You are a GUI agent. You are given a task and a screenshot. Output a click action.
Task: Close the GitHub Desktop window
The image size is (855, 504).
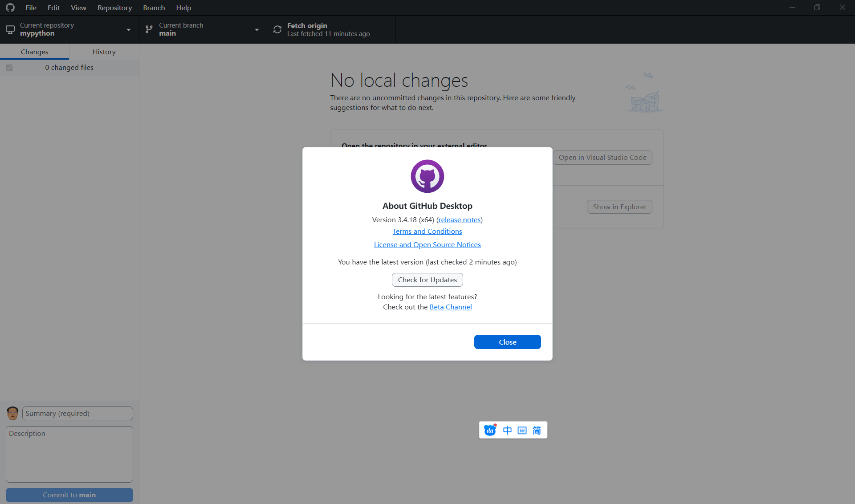coord(842,8)
